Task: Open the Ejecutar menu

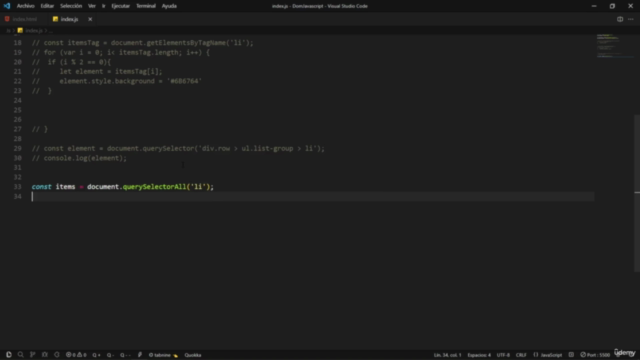Action: [120, 6]
